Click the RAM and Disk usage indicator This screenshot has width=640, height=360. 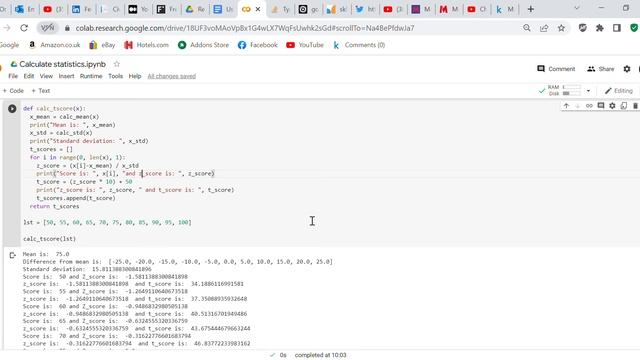(x=564, y=91)
